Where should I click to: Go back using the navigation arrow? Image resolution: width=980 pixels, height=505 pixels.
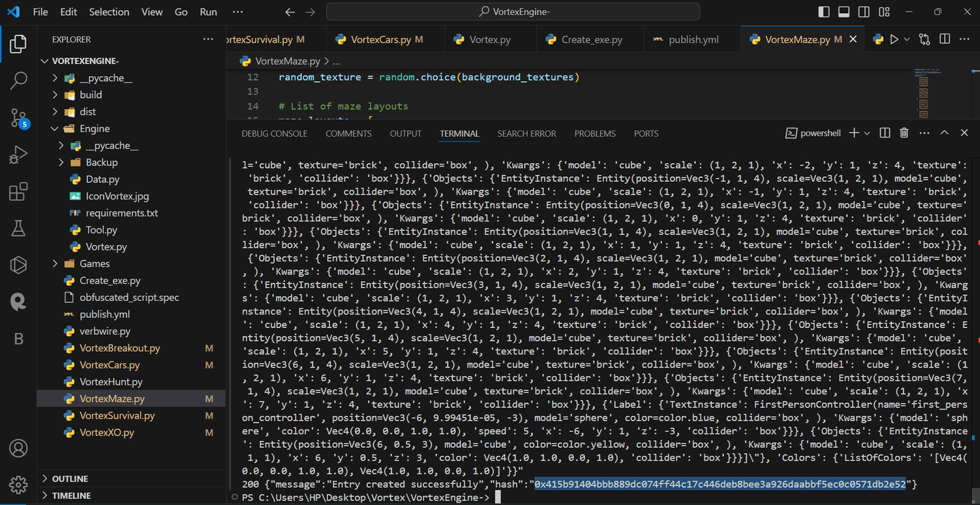point(290,12)
